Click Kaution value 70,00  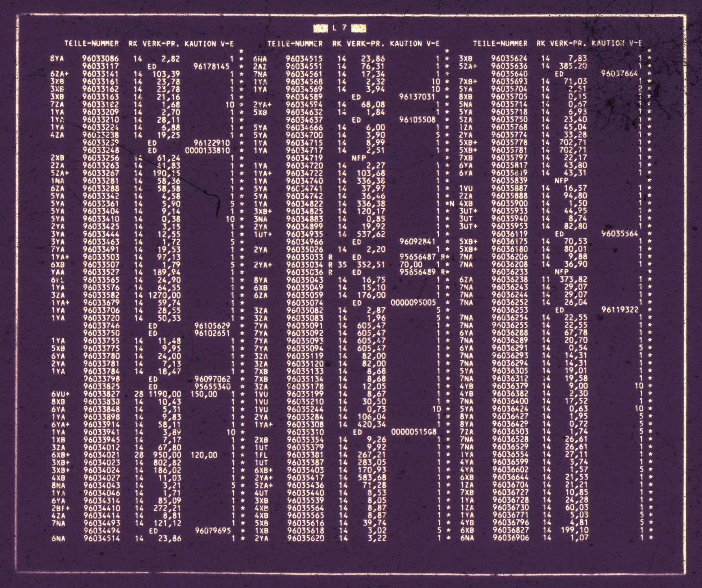tap(411, 265)
